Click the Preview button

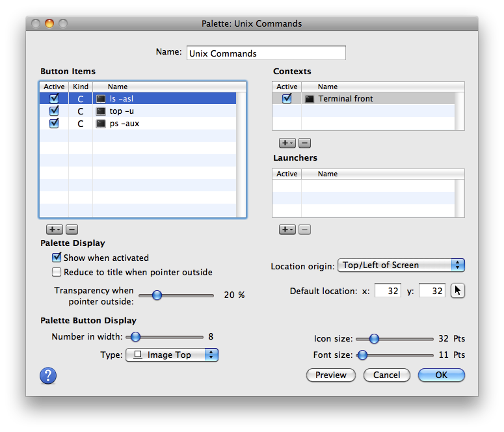tap(331, 375)
